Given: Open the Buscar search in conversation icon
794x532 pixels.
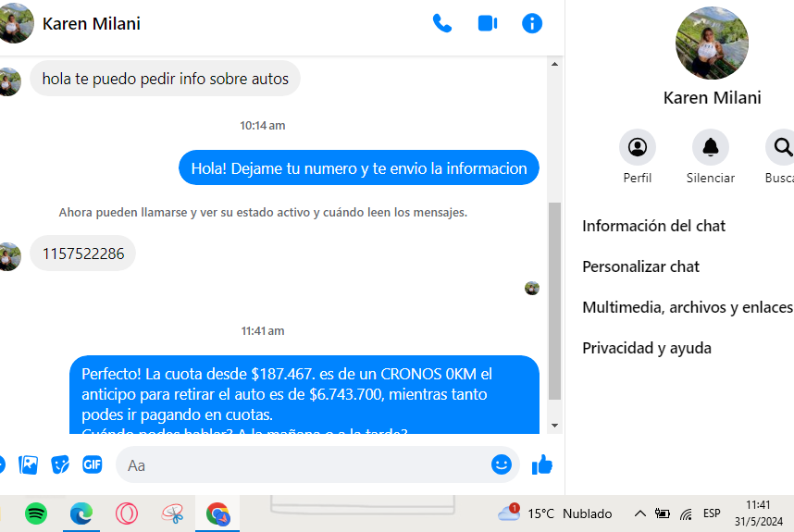Looking at the screenshot, I should click(x=782, y=147).
